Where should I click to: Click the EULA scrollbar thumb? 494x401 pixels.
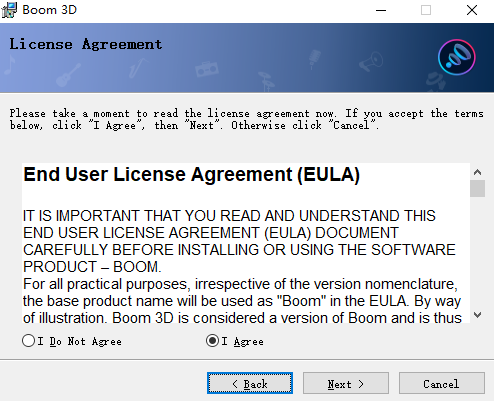(477, 189)
